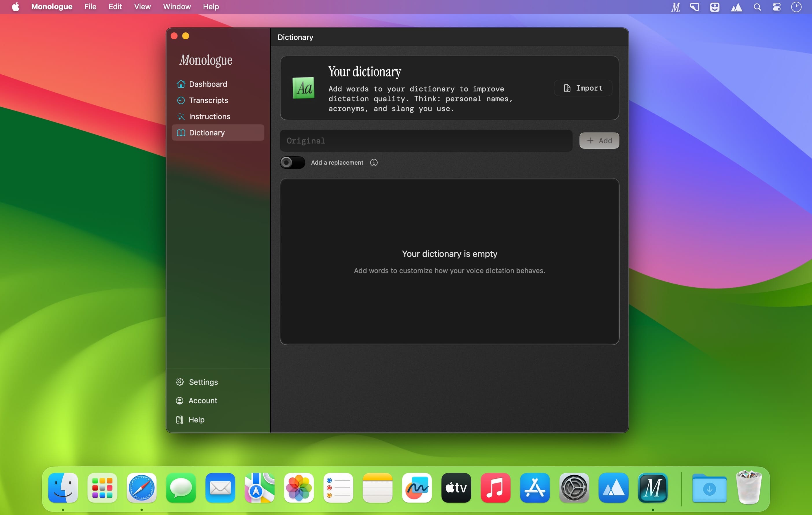Launch System Settings from the Dock
Screen dimensions: 812x515
click(574, 488)
